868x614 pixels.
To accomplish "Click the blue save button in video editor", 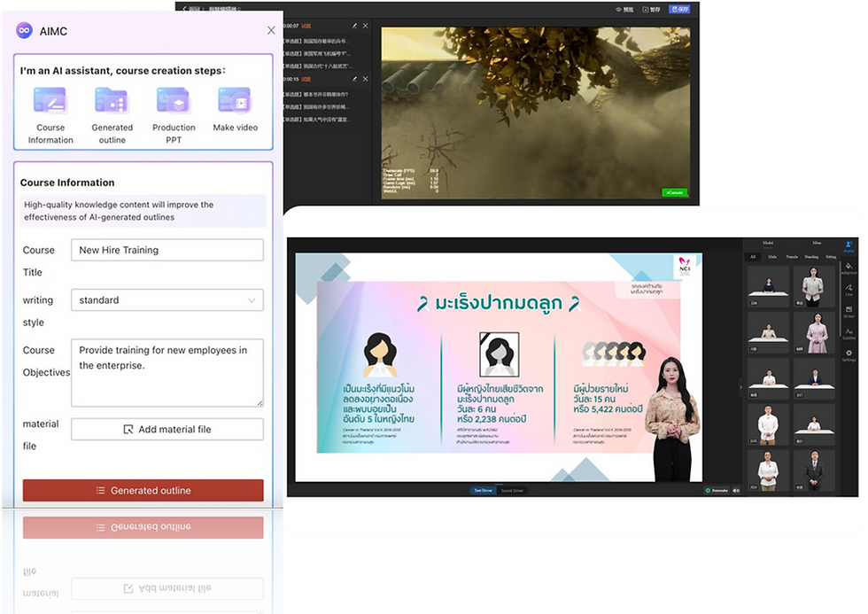I will tap(679, 9).
